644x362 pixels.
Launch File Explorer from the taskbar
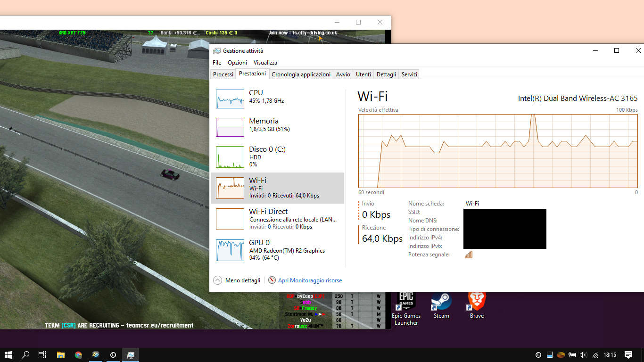(61, 355)
